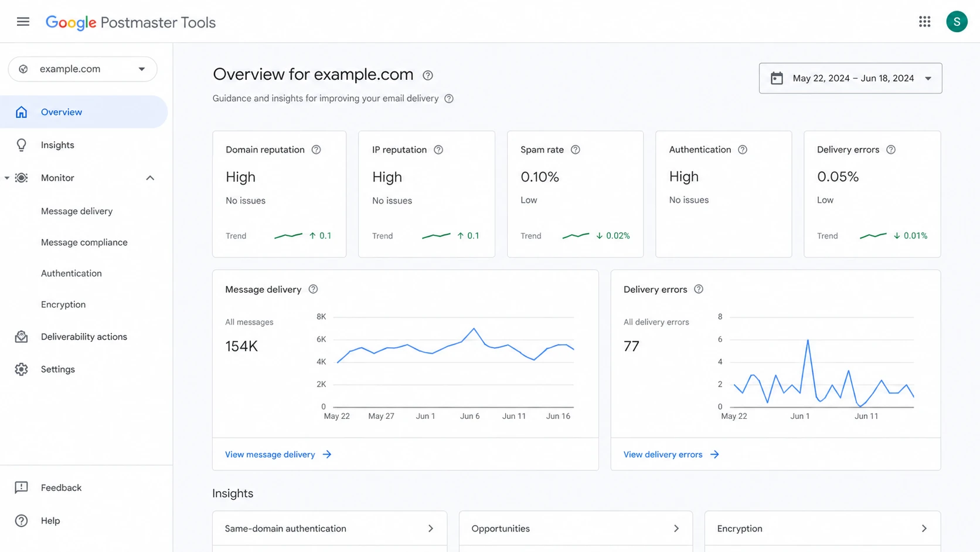Click help icon next to guidance subtitle
Viewport: 980px width, 552px height.
(449, 99)
